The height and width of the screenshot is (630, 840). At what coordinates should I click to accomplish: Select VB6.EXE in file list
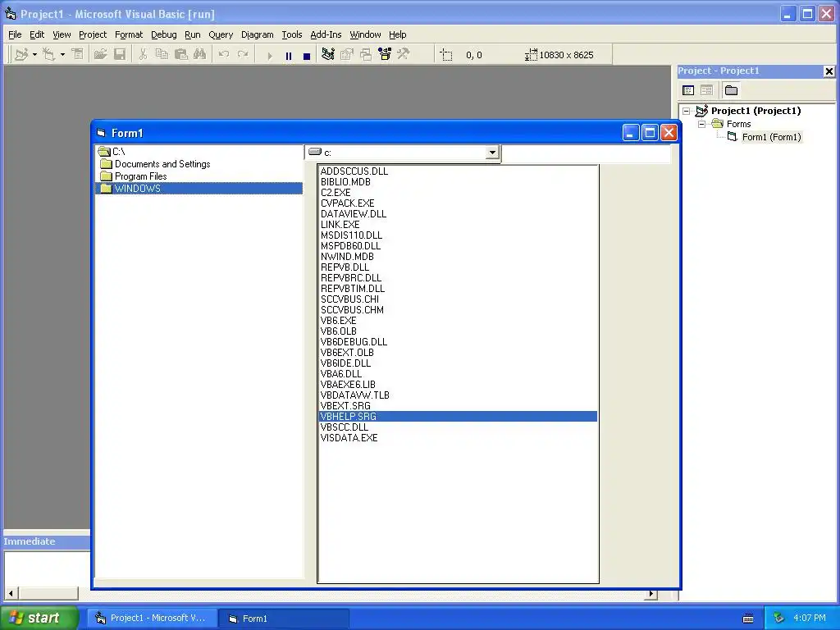pyautogui.click(x=458, y=321)
